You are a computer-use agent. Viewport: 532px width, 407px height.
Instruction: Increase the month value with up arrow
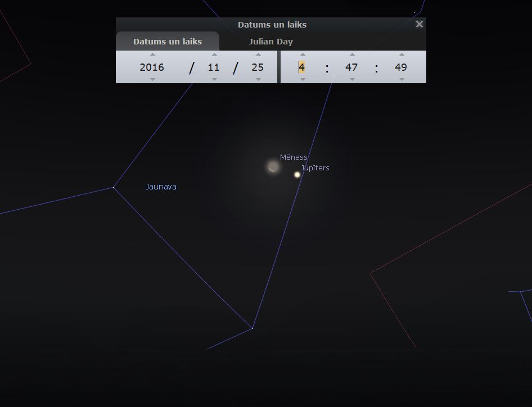(x=214, y=55)
